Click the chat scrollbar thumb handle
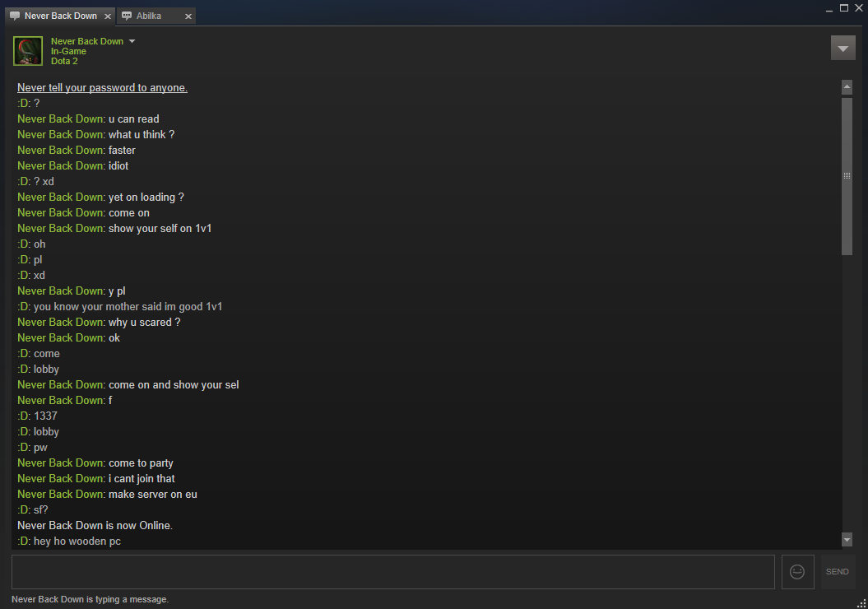 coord(847,176)
